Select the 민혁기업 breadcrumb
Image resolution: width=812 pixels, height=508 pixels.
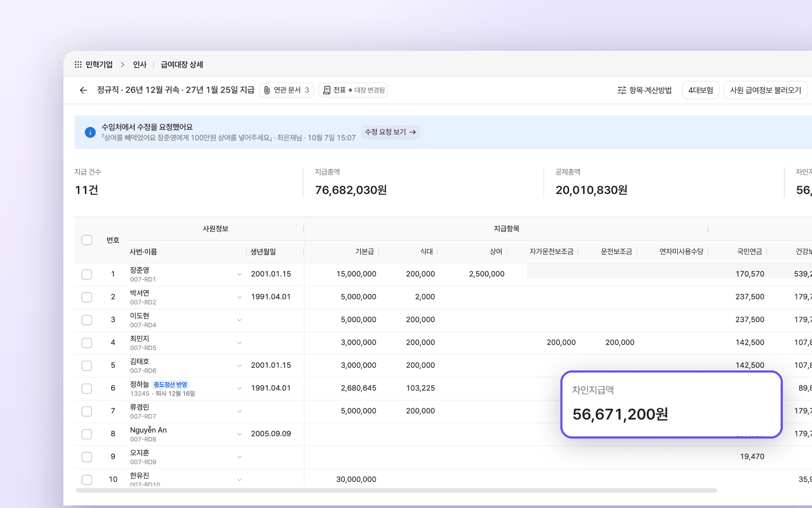99,64
